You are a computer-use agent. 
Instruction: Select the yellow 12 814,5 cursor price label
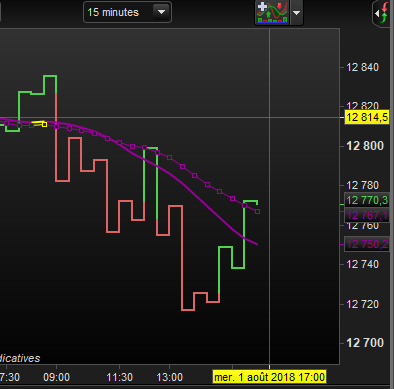coord(367,117)
